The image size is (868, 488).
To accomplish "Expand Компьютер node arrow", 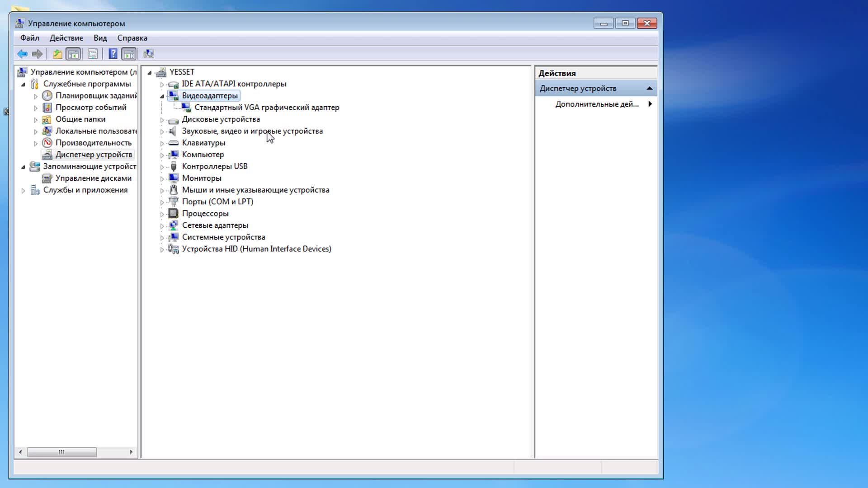I will tap(162, 155).
